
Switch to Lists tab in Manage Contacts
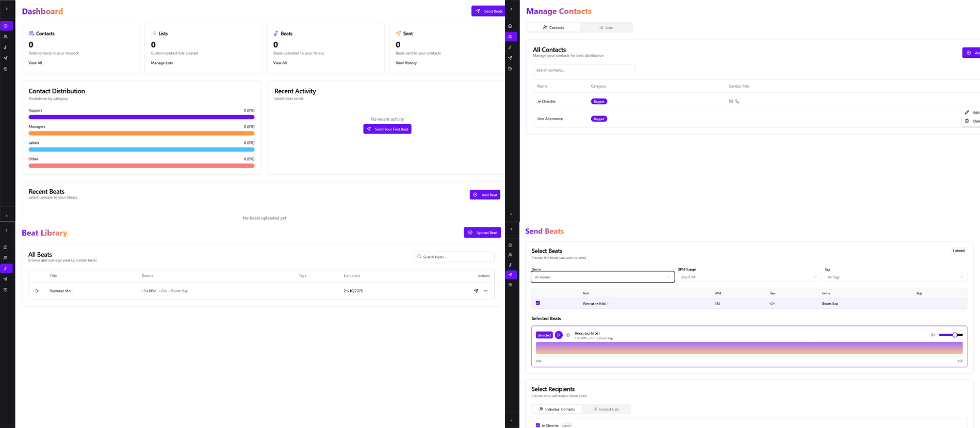click(606, 27)
